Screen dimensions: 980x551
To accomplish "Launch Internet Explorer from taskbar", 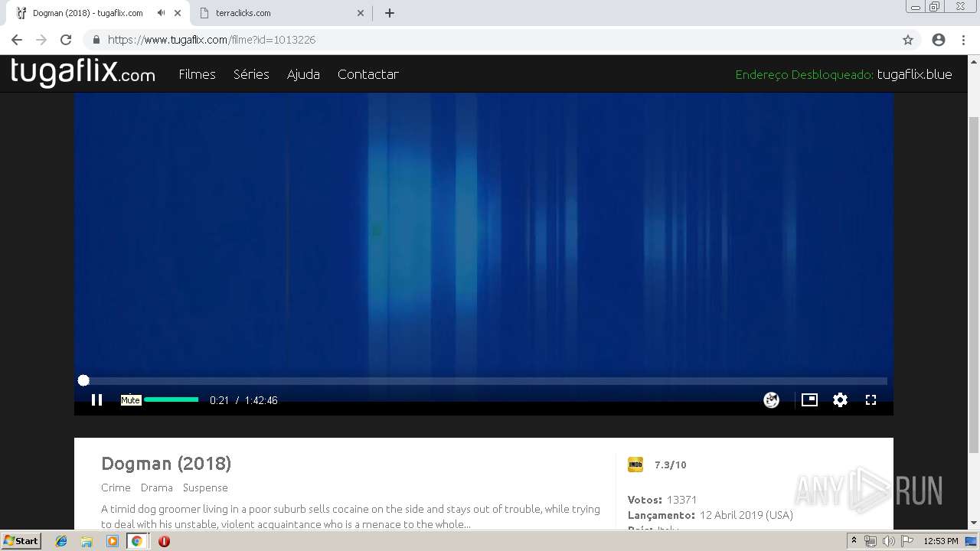I will 61,541.
